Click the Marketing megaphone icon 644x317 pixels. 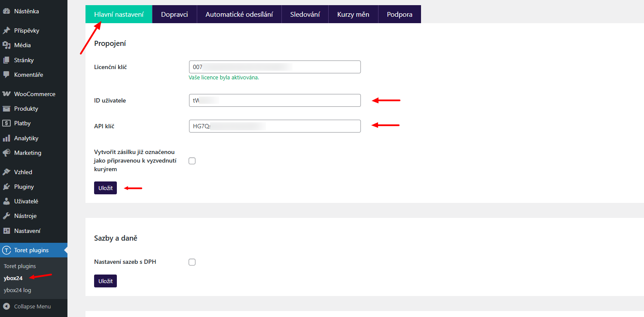(x=6, y=153)
